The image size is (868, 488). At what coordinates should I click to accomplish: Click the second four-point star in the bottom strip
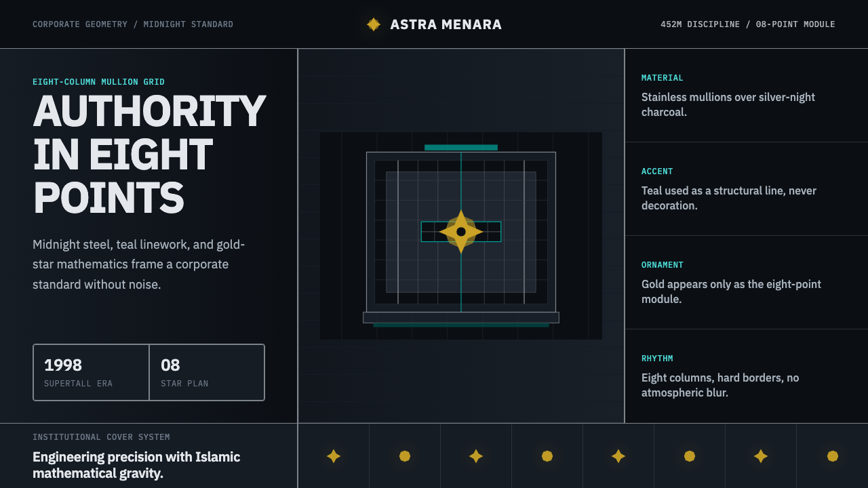click(x=476, y=456)
